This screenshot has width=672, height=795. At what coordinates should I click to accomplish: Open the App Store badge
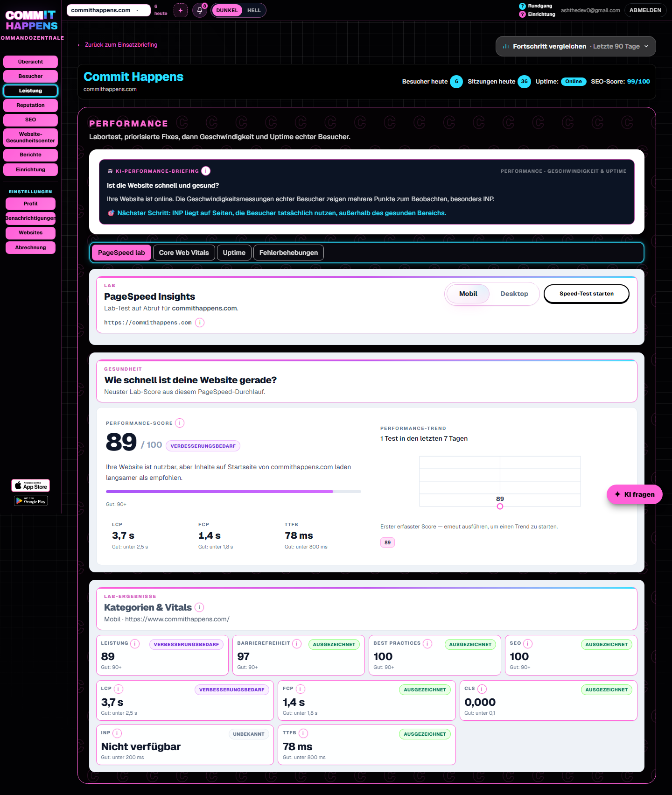point(31,485)
